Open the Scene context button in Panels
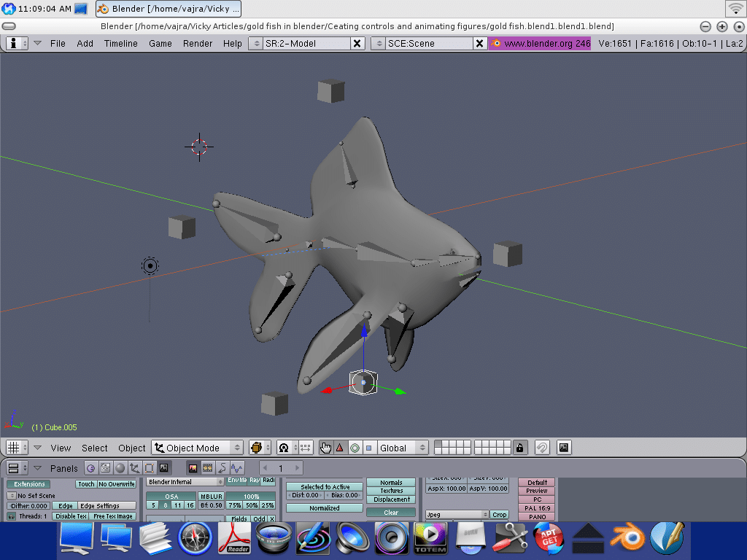Image resolution: width=747 pixels, height=560 pixels. click(x=164, y=468)
